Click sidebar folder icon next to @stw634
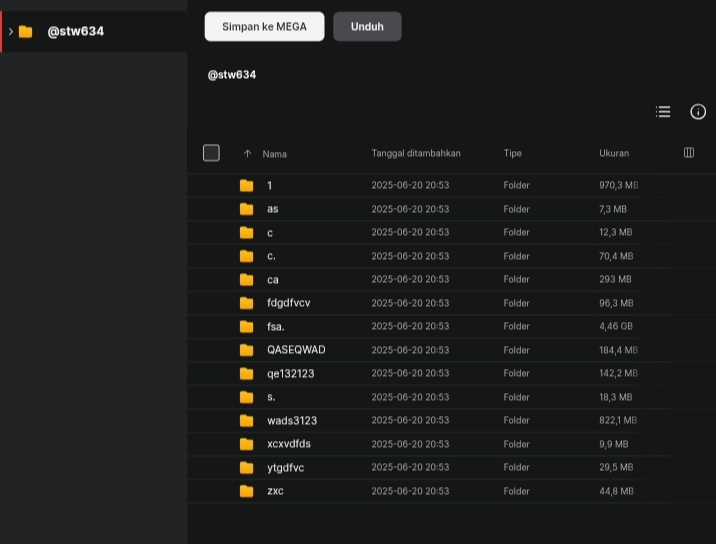This screenshot has height=544, width=716. tap(26, 32)
